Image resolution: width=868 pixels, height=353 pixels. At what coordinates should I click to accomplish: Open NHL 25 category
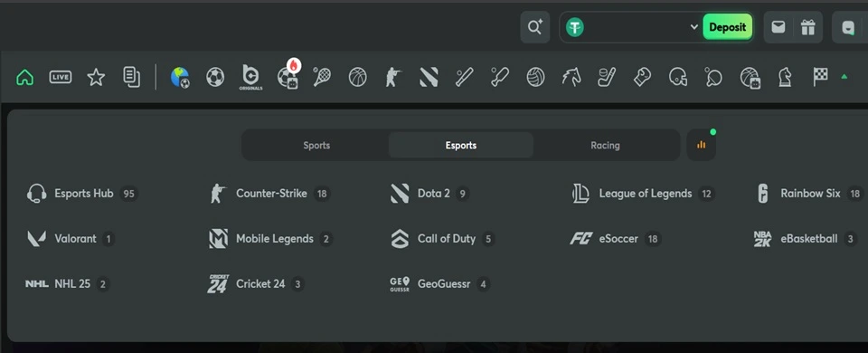click(67, 284)
